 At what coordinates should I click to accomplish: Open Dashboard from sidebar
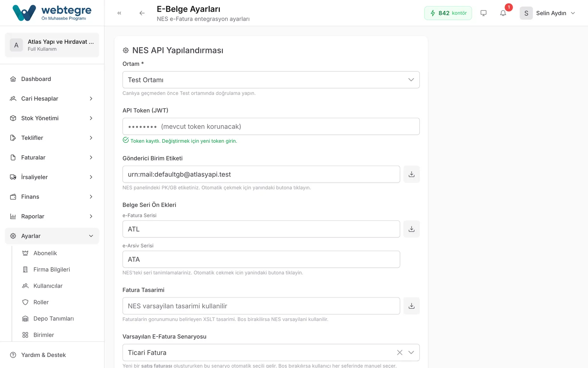[52, 79]
